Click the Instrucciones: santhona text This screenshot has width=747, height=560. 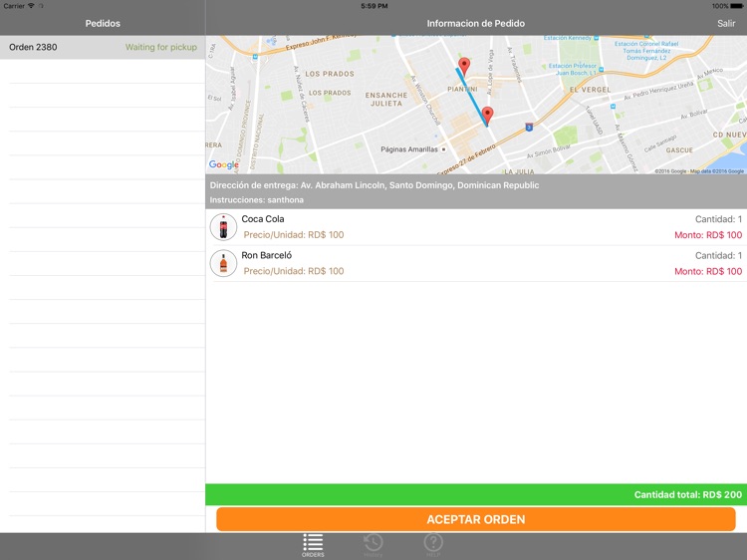click(256, 200)
